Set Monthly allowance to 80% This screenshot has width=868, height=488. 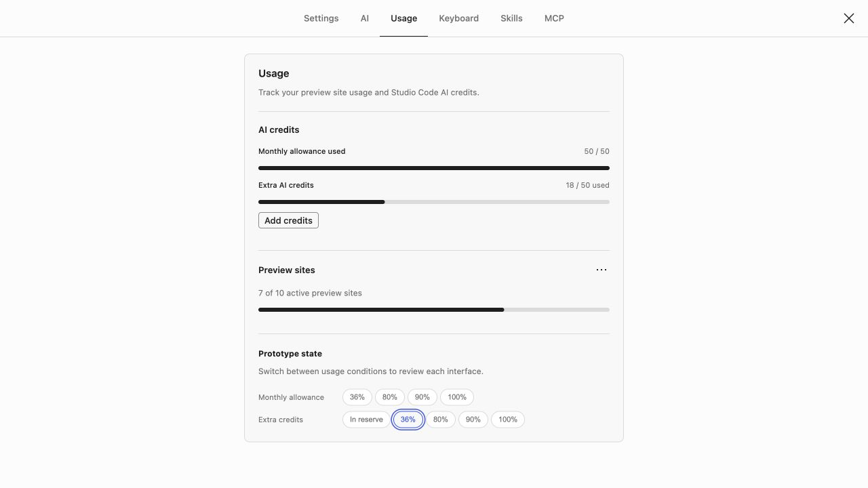point(390,397)
